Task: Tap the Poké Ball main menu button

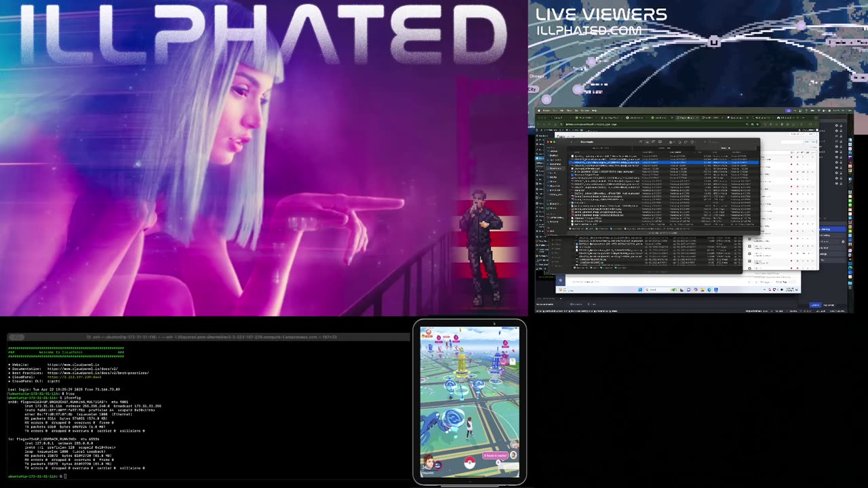Action: 470,462
